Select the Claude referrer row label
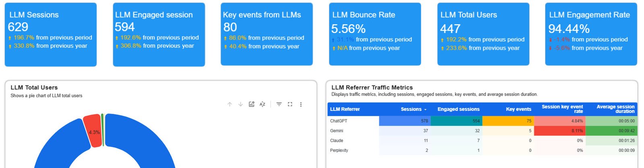The image size is (644, 168). [336, 141]
